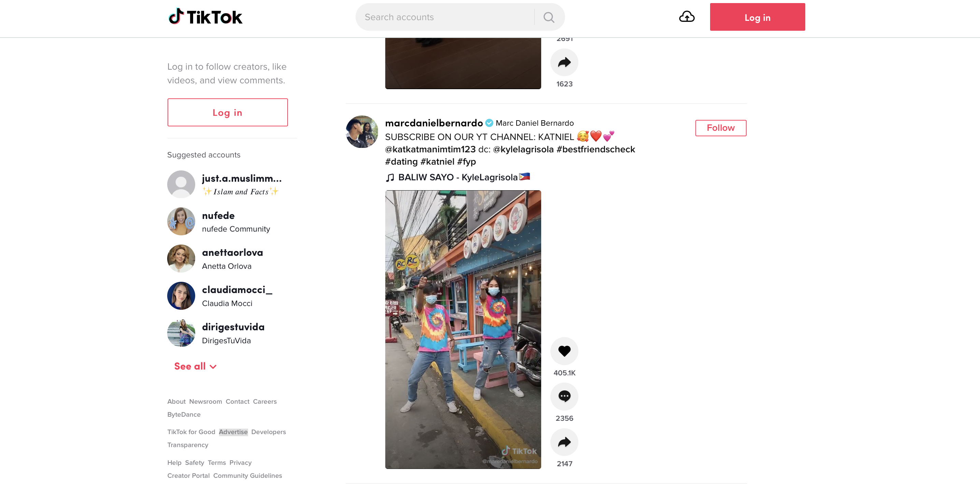The height and width of the screenshot is (485, 980).
Task: Open anettaorlova avatar in suggested accounts
Action: pyautogui.click(x=181, y=259)
